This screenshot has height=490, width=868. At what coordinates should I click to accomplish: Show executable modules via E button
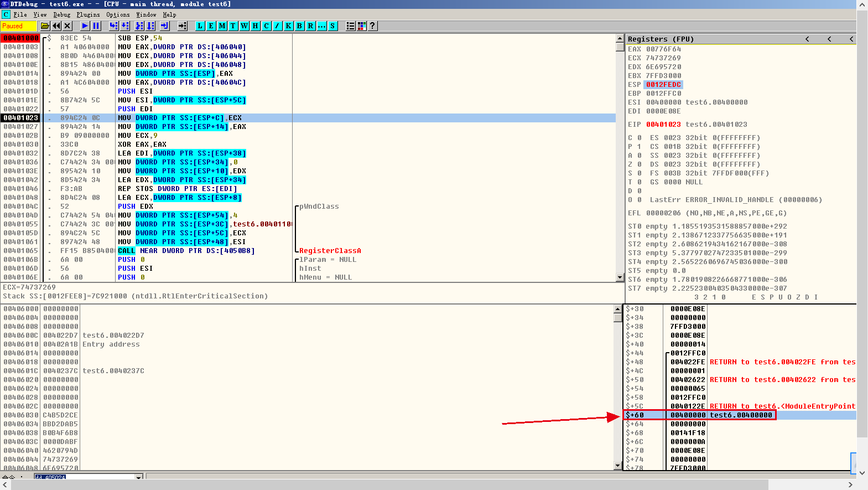(x=211, y=26)
